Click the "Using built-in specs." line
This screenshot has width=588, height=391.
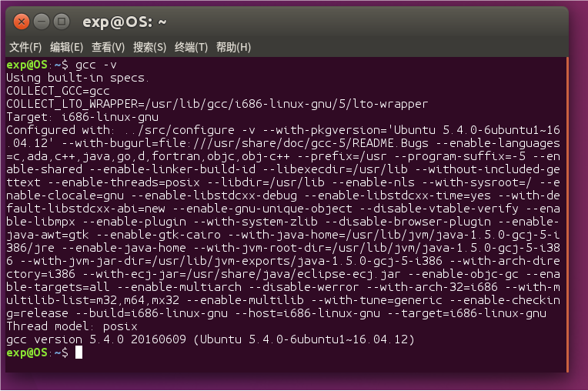pos(77,78)
